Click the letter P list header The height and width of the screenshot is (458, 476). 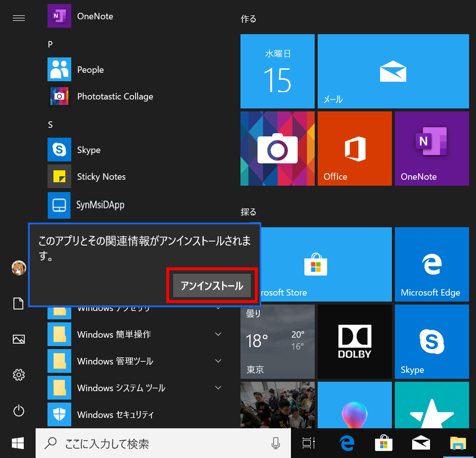tap(50, 45)
